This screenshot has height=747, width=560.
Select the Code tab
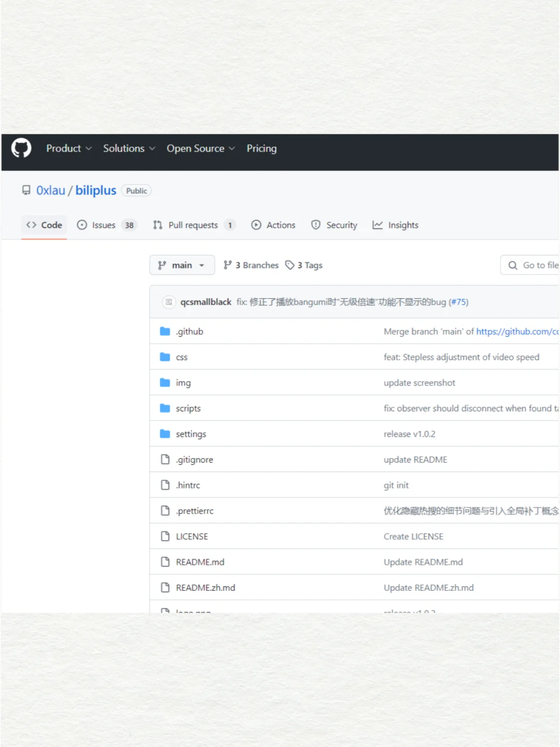tap(44, 225)
